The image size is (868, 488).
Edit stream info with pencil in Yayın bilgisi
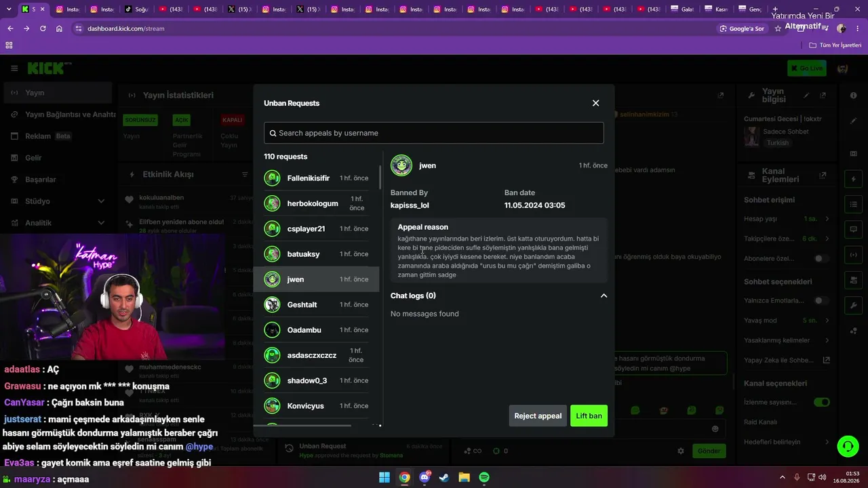pos(806,96)
